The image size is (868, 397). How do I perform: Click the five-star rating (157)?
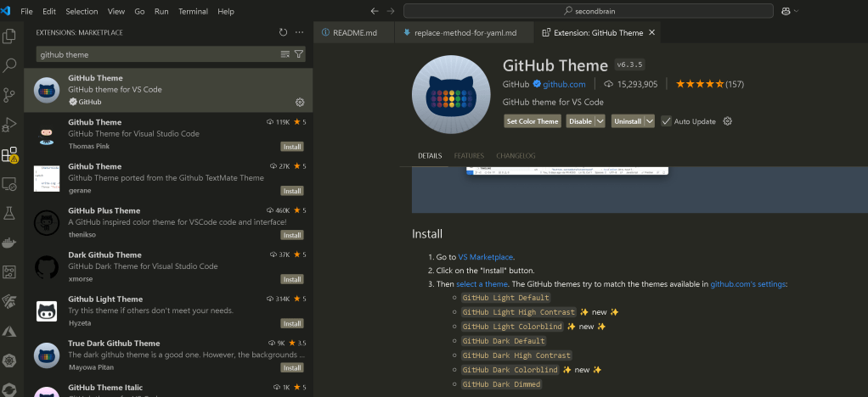710,84
